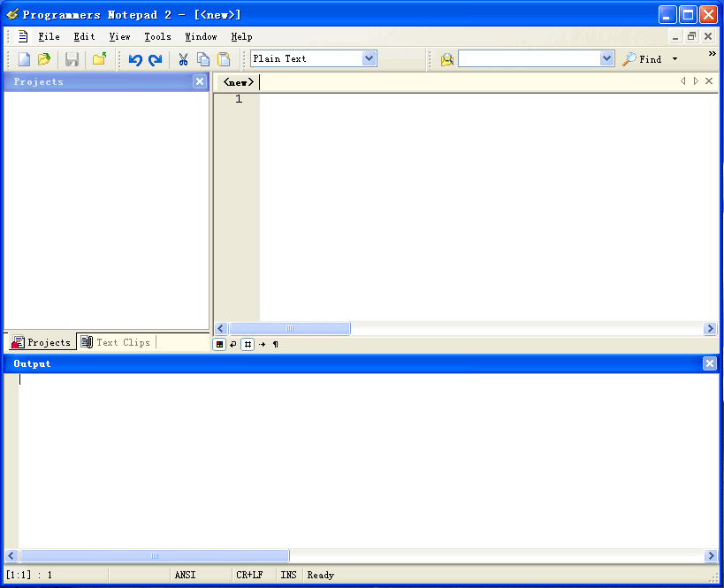Image resolution: width=724 pixels, height=588 pixels.
Task: Open the Window menu
Action: (201, 36)
